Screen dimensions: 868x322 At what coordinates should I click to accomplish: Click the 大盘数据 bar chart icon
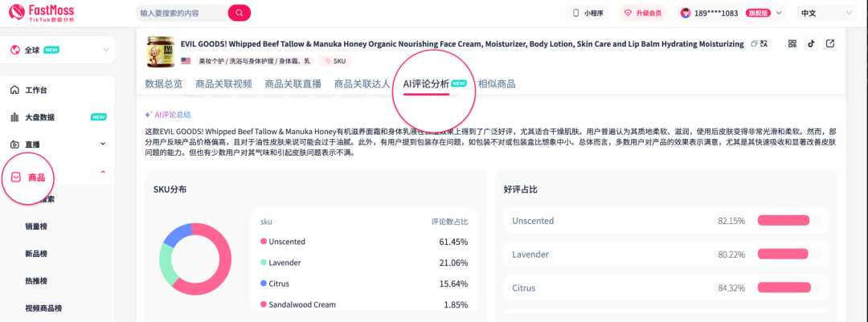[x=15, y=117]
